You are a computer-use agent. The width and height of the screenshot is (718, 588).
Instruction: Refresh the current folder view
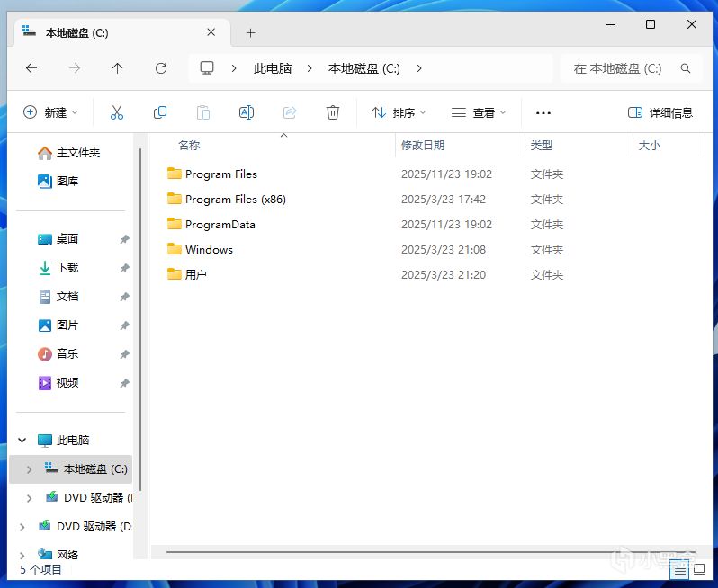[x=161, y=68]
